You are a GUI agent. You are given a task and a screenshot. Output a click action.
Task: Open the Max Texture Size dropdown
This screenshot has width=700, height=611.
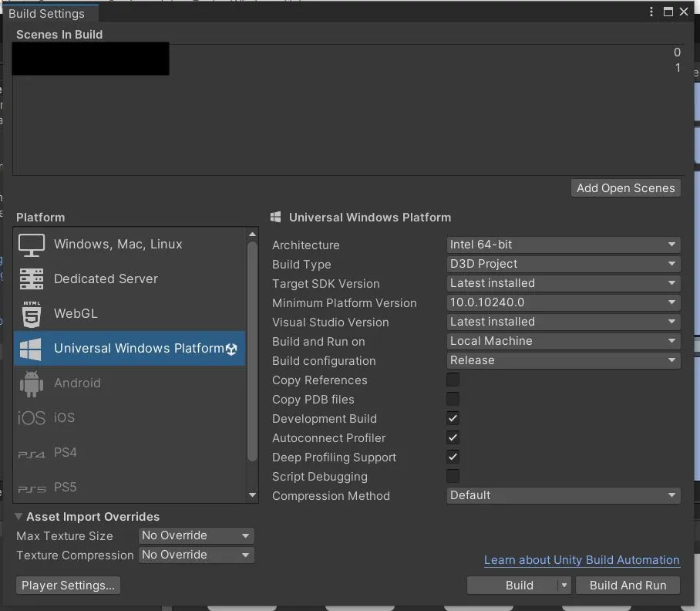click(196, 535)
